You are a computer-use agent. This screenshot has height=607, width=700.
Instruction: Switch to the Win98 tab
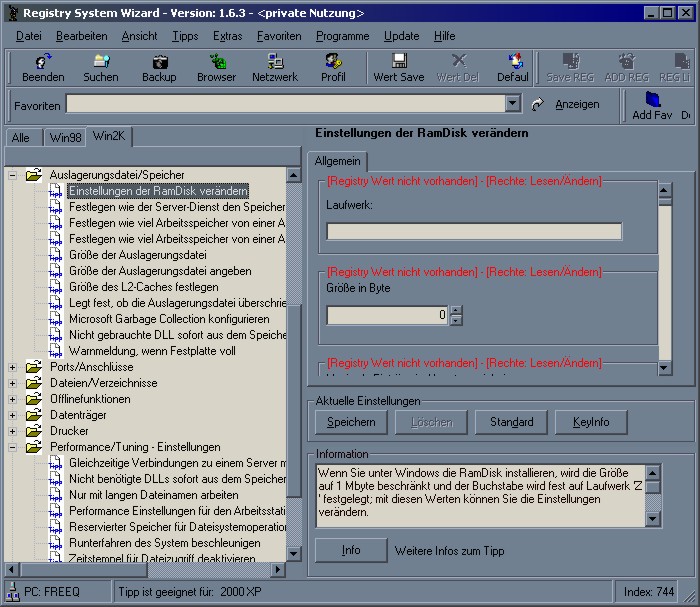65,137
